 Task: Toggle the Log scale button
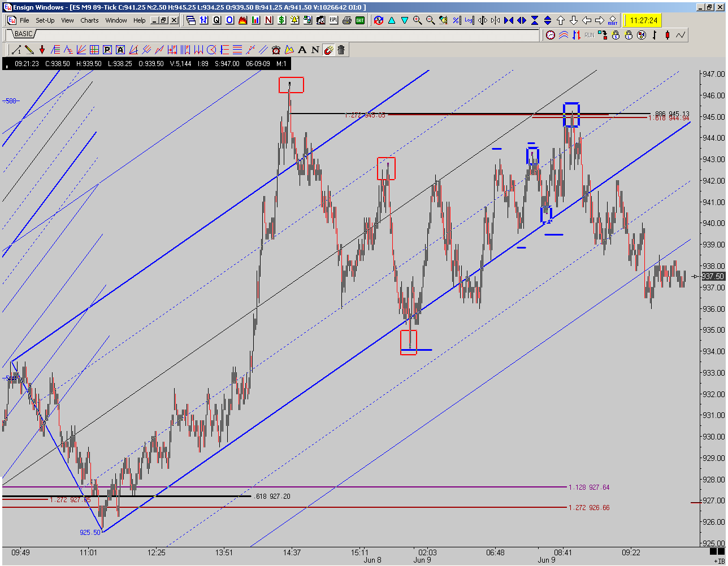tap(469, 20)
